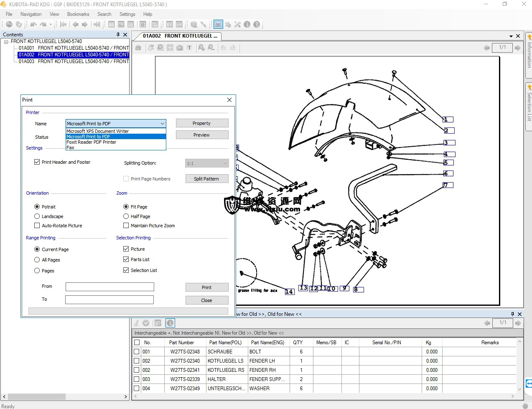
Task: Choose Microsoft XPS Document Writer printer
Action: [x=116, y=131]
